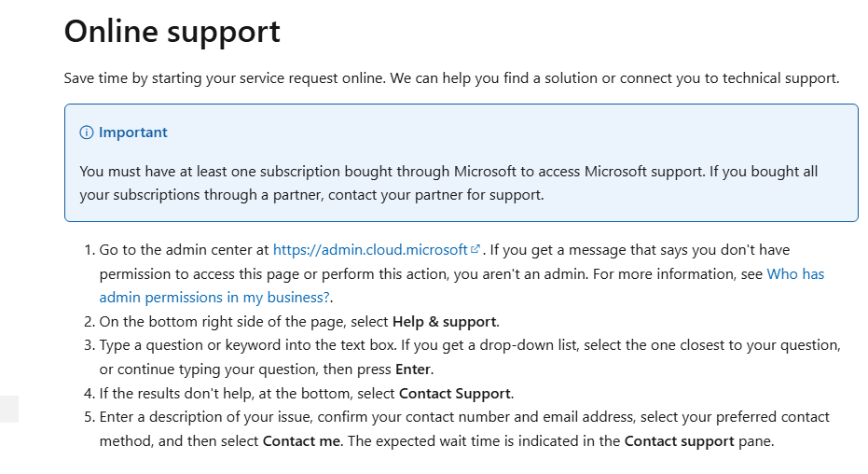Open "Who has admin permissions in my business?" link
The height and width of the screenshot is (474, 868).
pyautogui.click(x=214, y=298)
